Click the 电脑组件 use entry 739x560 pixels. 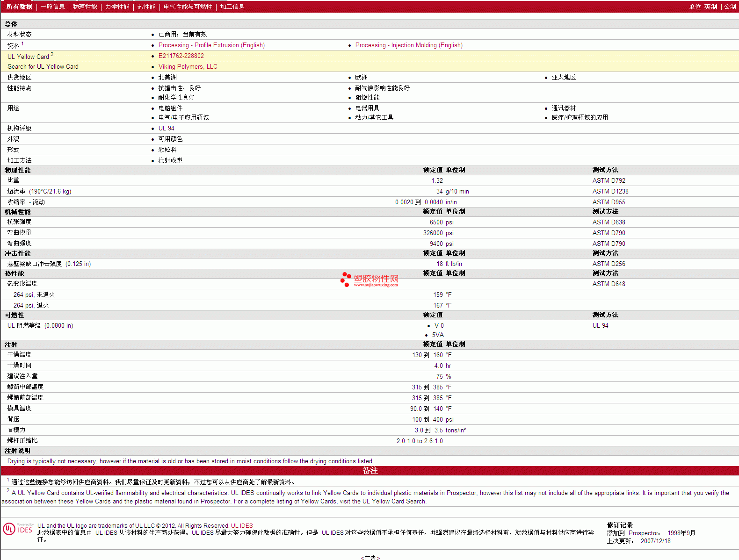tap(170, 108)
